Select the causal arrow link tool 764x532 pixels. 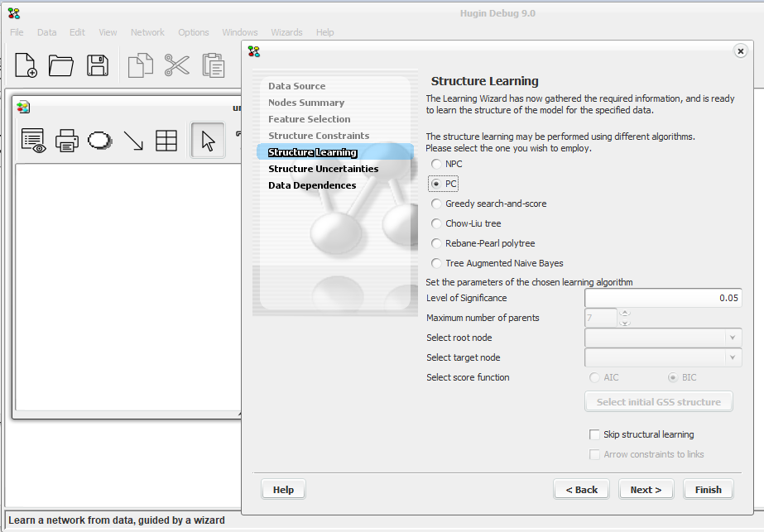click(132, 141)
